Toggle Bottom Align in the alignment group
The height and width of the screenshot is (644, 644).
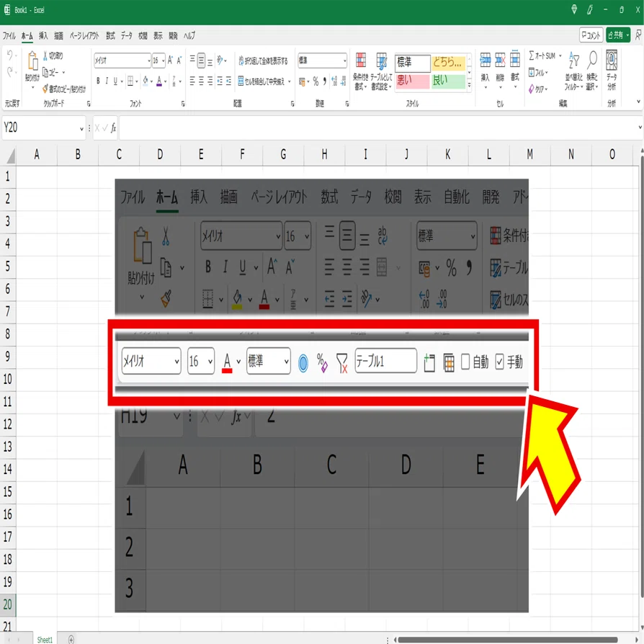210,62
